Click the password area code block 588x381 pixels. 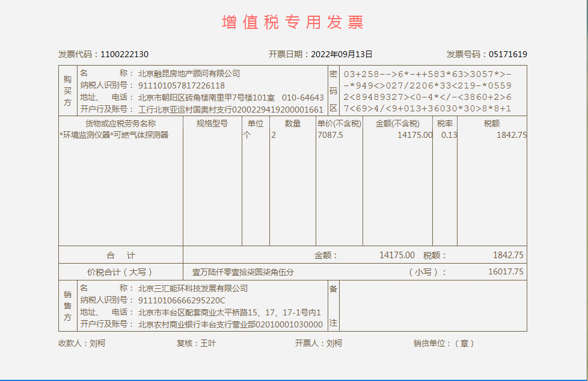click(x=427, y=91)
